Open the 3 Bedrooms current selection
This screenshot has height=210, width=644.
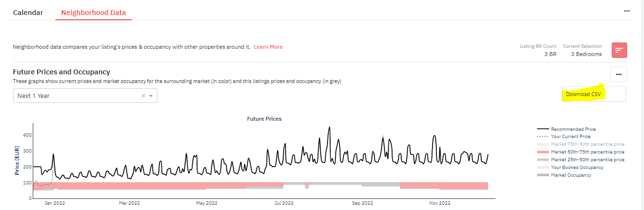click(586, 54)
